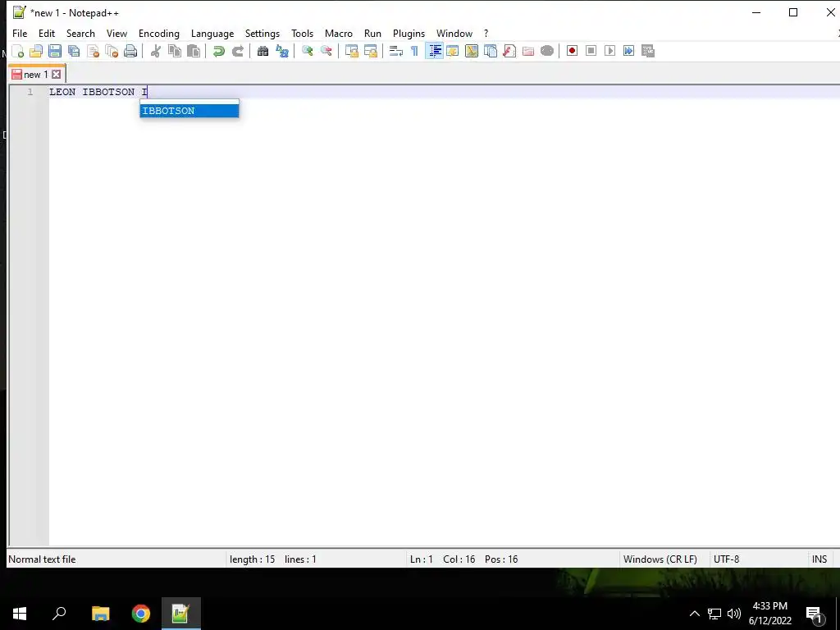Screen dimensions: 840x630
Task: Toggle Show All Characters pilcrow icon
Action: click(414, 52)
